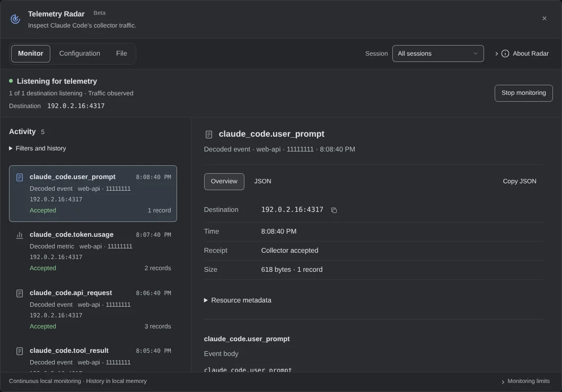Click the 'Listening for telemetry' heading
562x392 pixels.
click(57, 81)
